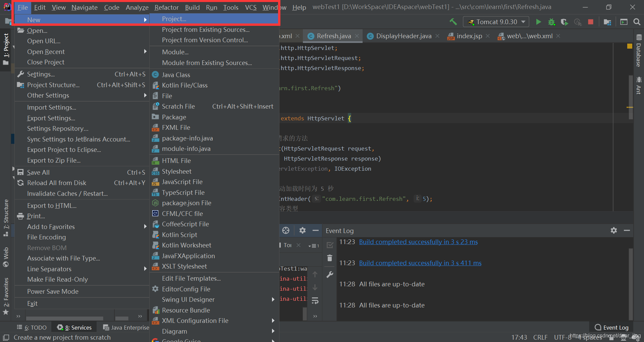Click CRLF line separator in status bar
This screenshot has width=644, height=342.
pyautogui.click(x=540, y=337)
